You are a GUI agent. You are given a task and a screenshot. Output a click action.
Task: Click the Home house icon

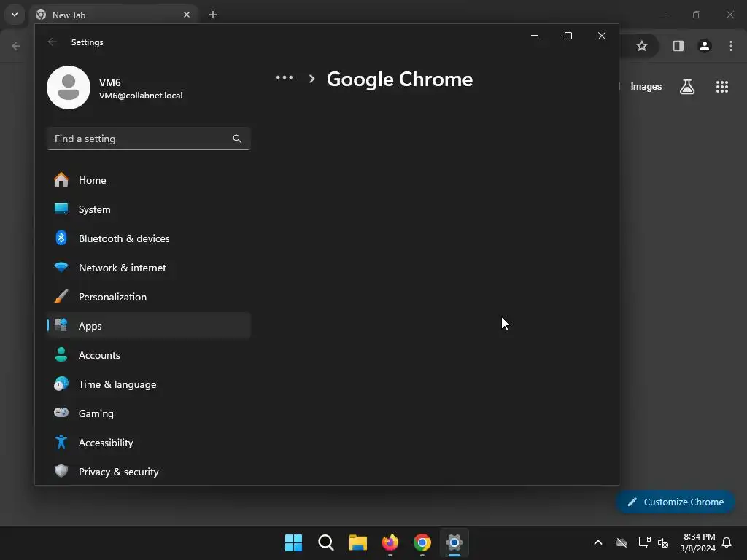pyautogui.click(x=61, y=180)
